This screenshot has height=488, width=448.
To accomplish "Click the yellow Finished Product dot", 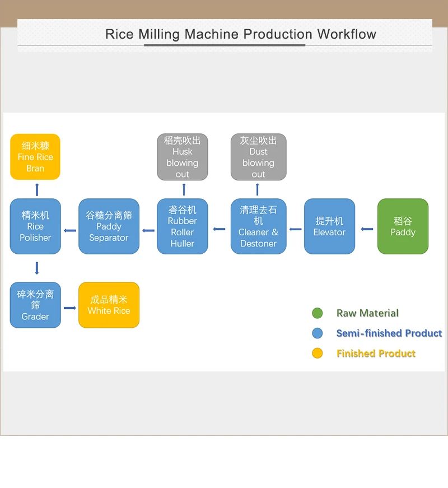I will [318, 354].
